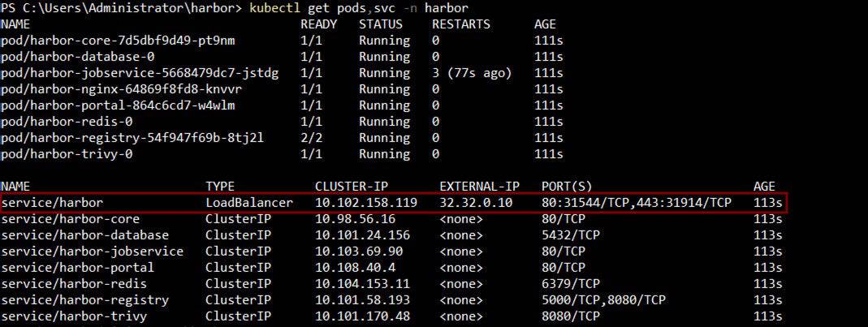868x327 pixels.
Task: Click the pod/harbor-nginx-64869f8fd8-knvvr name
Action: pyautogui.click(x=122, y=89)
